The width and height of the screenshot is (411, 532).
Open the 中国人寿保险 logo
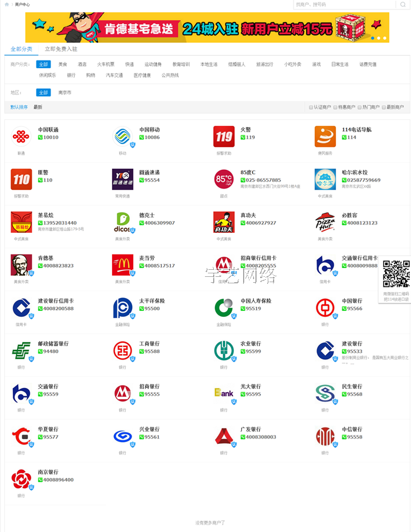(x=224, y=307)
